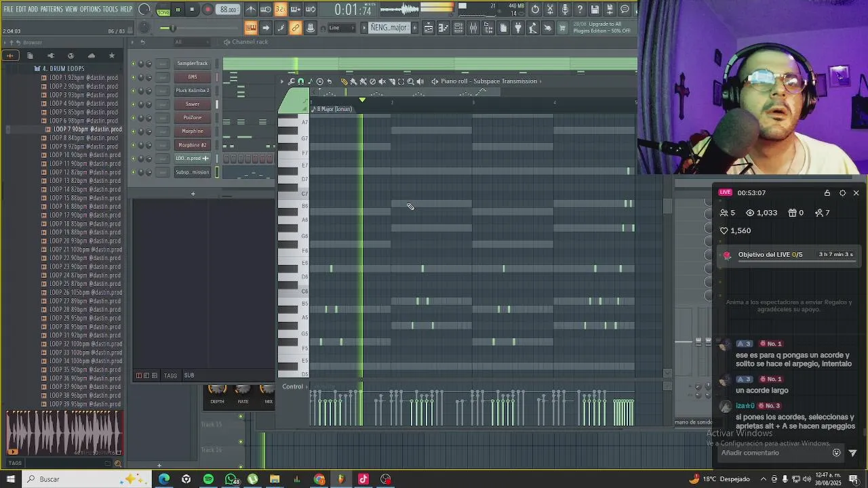Viewport: 868px width, 488px height.
Task: Select the piano roll Playback speaker tool
Action: tap(420, 81)
